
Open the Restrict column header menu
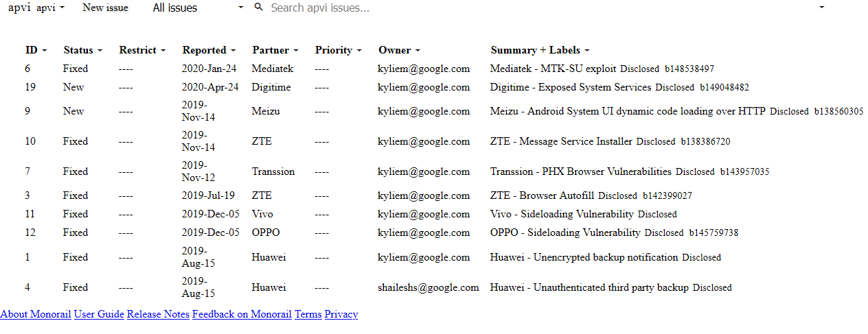click(x=142, y=50)
